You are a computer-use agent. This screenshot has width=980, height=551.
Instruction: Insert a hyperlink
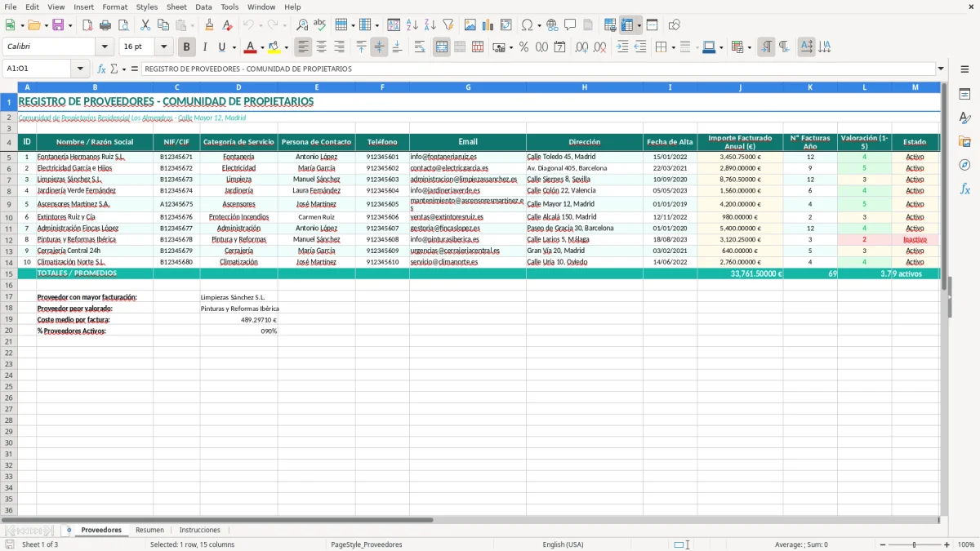552,25
